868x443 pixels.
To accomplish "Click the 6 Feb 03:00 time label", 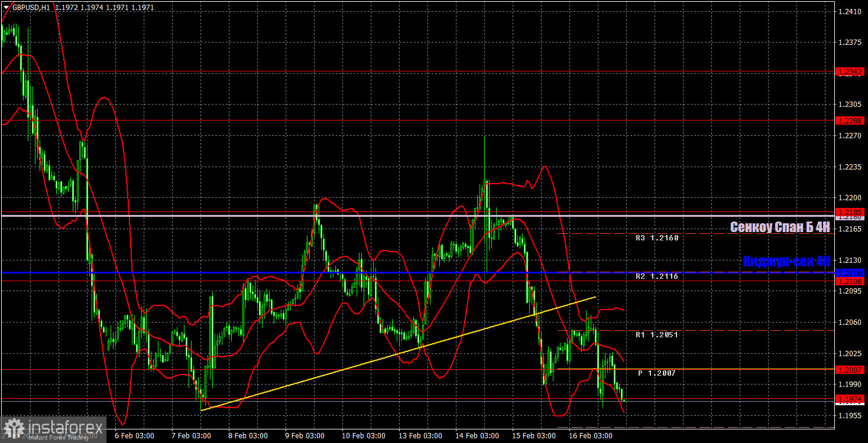I will point(134,436).
